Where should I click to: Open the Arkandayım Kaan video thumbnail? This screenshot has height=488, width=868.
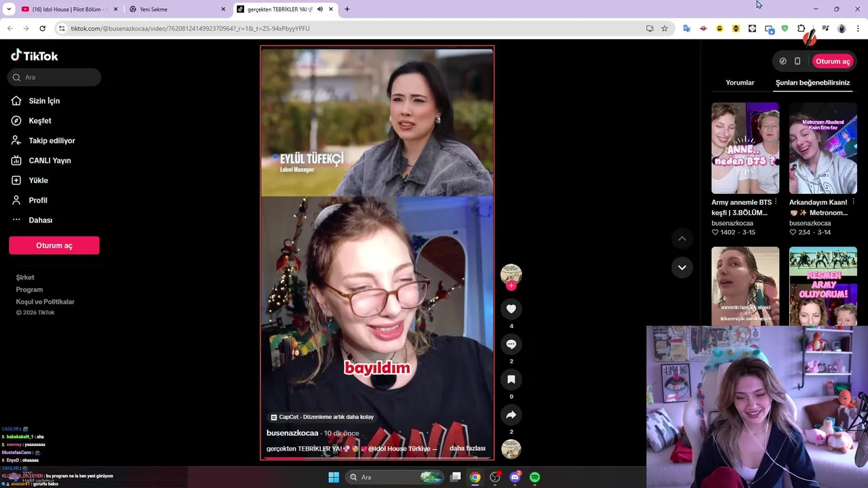pos(823,148)
